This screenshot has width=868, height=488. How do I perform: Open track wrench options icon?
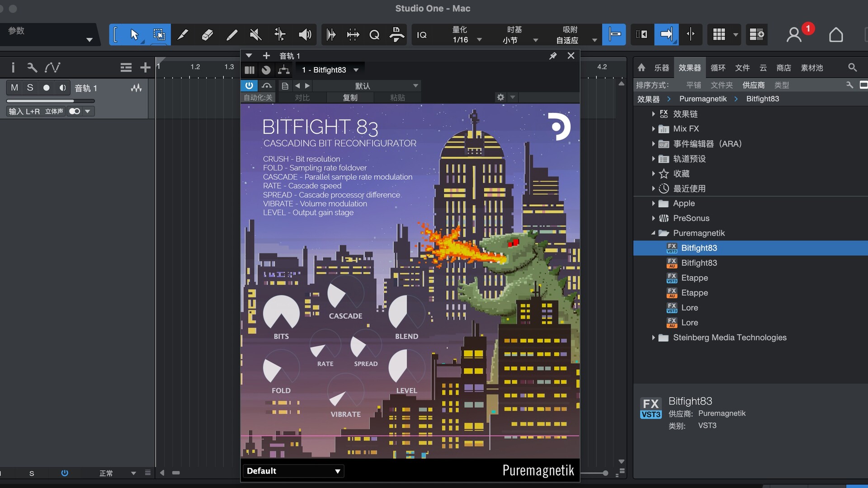tap(32, 68)
